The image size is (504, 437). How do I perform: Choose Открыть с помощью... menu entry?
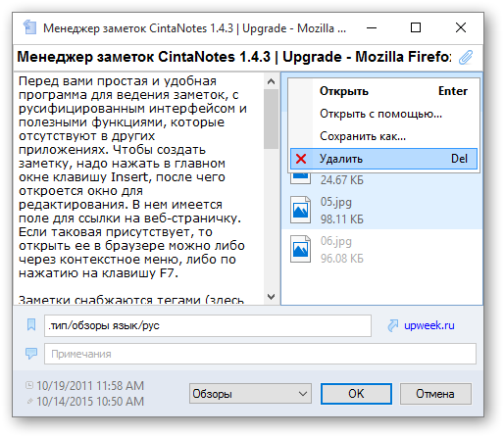pyautogui.click(x=383, y=114)
